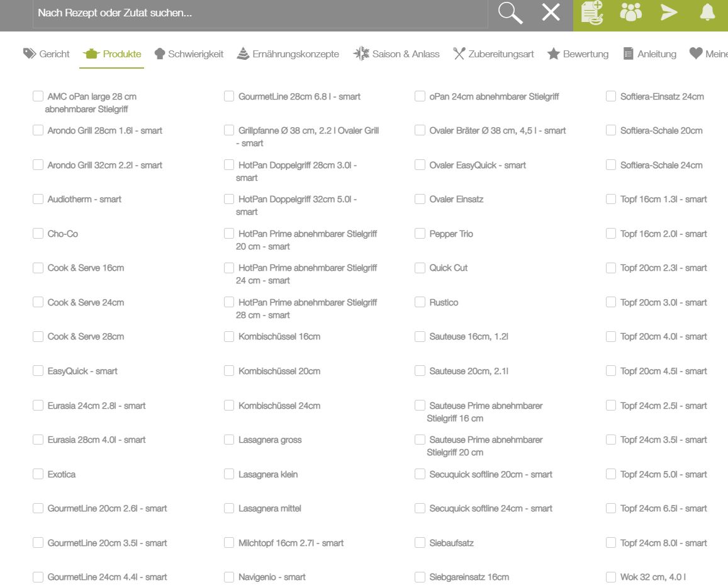Switch to the Gericht filter tab
Image resolution: width=728 pixels, height=585 pixels.
(x=47, y=54)
